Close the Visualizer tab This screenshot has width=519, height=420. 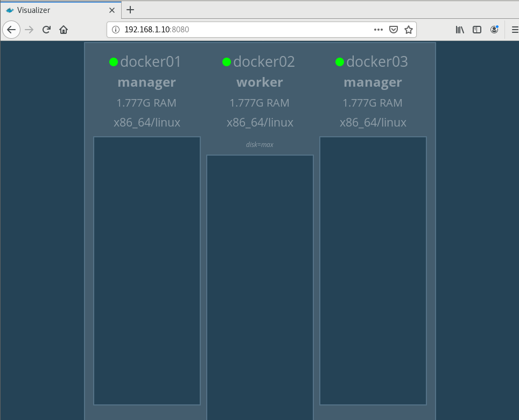112,10
